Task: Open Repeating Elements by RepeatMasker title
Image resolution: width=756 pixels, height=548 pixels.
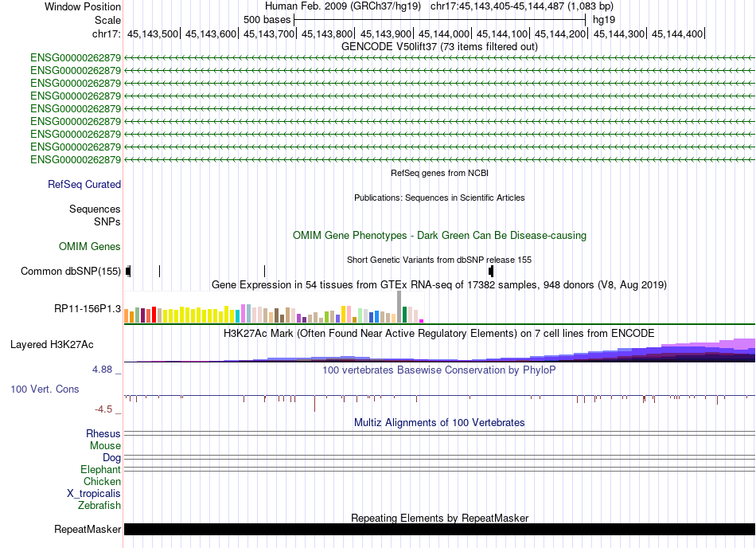Action: (439, 518)
